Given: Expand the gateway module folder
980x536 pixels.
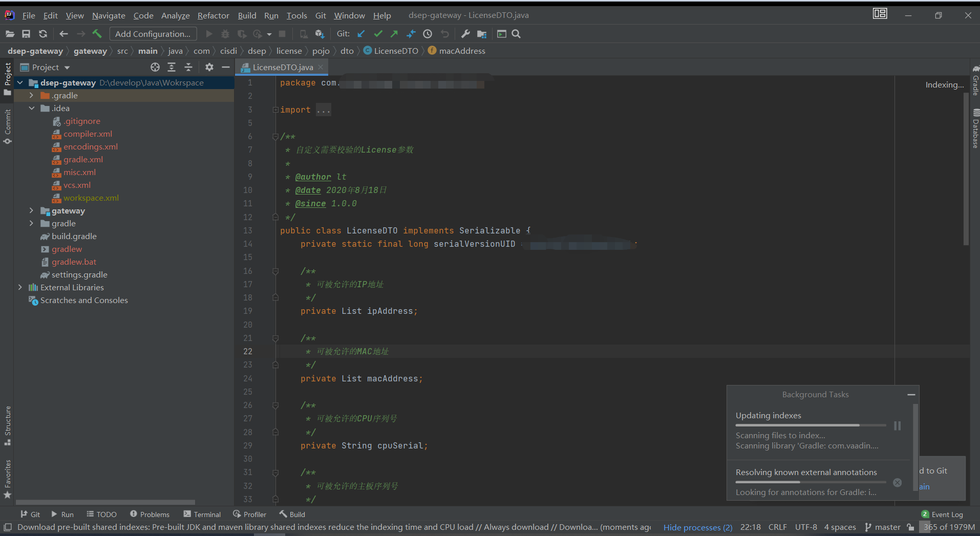Looking at the screenshot, I should 31,210.
